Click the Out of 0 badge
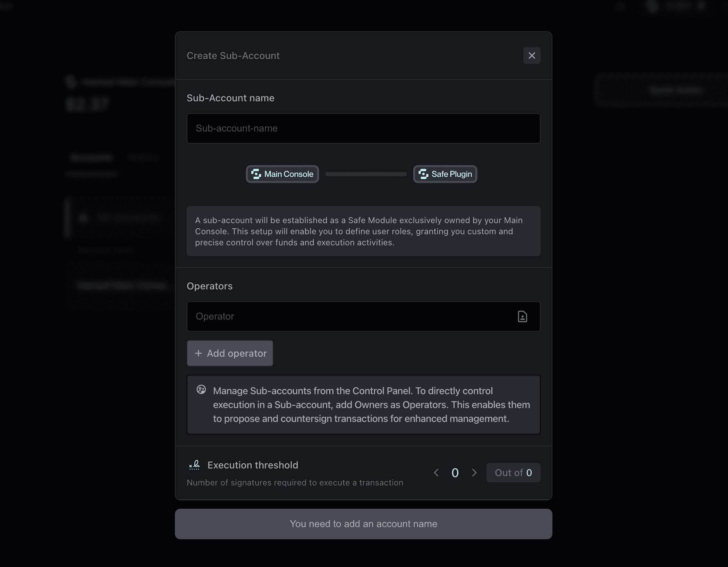 click(513, 473)
